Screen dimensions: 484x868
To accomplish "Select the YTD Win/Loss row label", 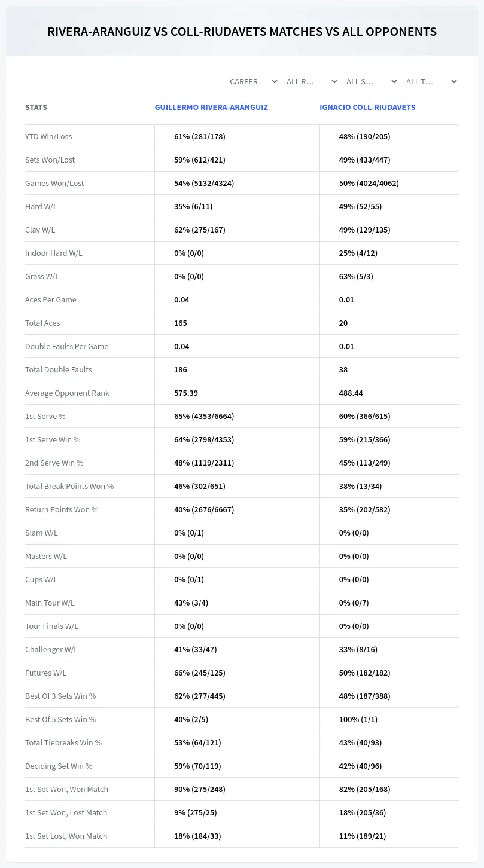I will pos(48,136).
